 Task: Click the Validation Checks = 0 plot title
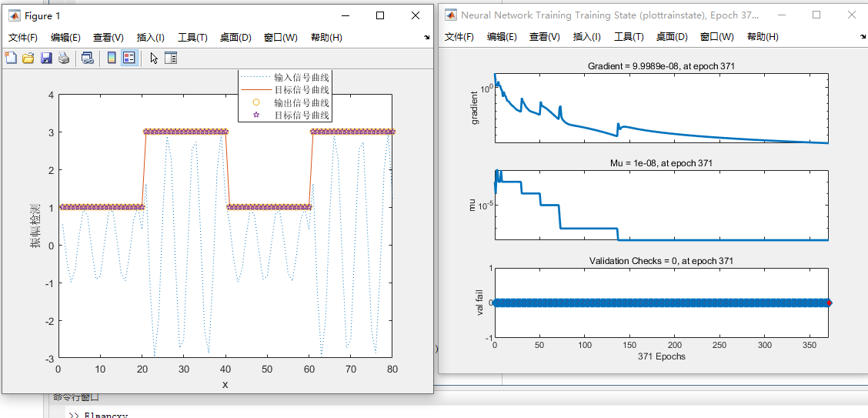click(661, 260)
